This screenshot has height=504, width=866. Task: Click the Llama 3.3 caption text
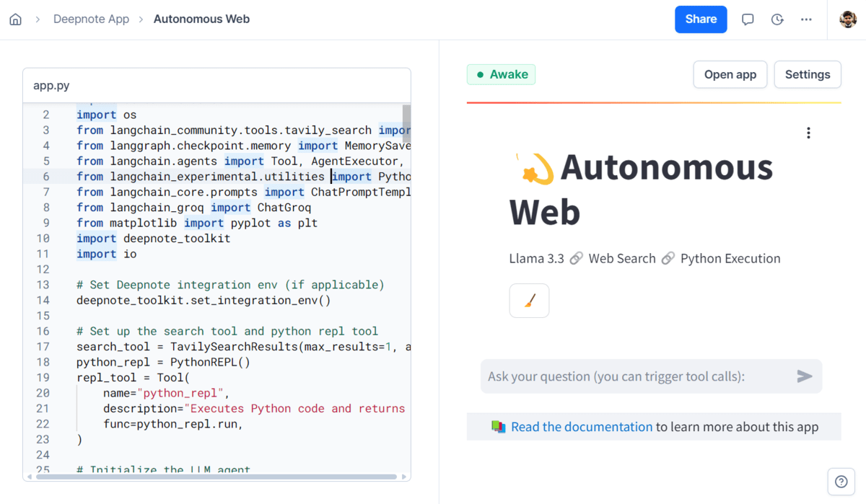(537, 258)
